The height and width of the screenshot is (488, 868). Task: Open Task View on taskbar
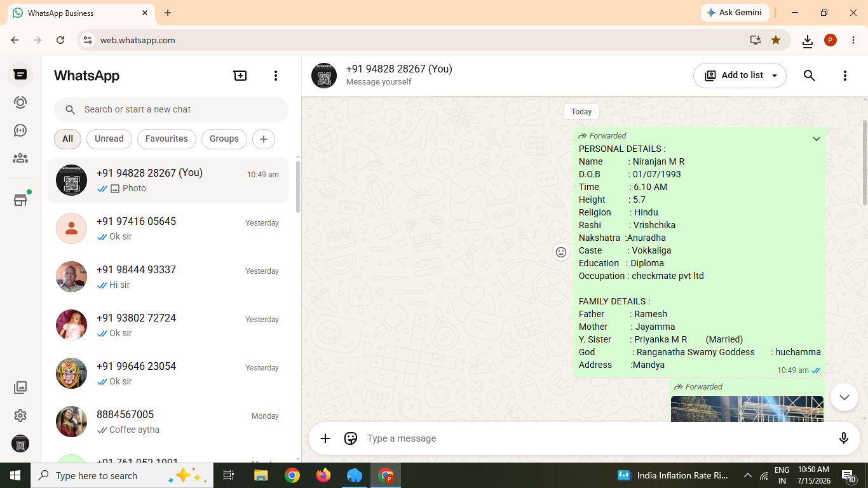tap(229, 475)
